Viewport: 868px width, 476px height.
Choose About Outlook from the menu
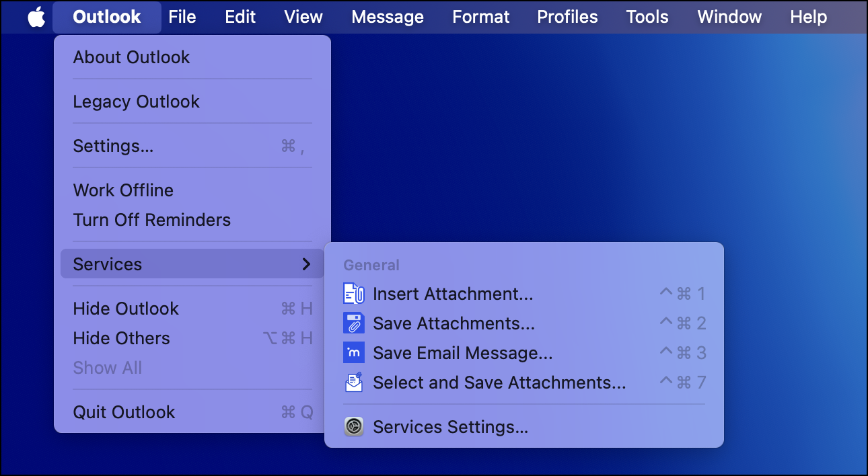point(131,57)
